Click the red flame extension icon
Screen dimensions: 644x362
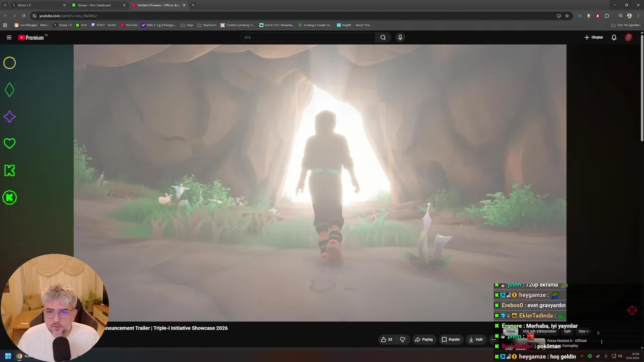[x=598, y=16]
